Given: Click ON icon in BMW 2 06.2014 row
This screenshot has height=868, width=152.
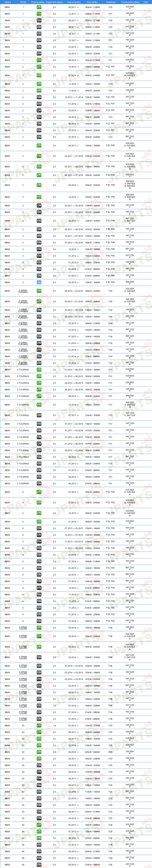Looking at the screenshot, I should pyautogui.click(x=39, y=124).
